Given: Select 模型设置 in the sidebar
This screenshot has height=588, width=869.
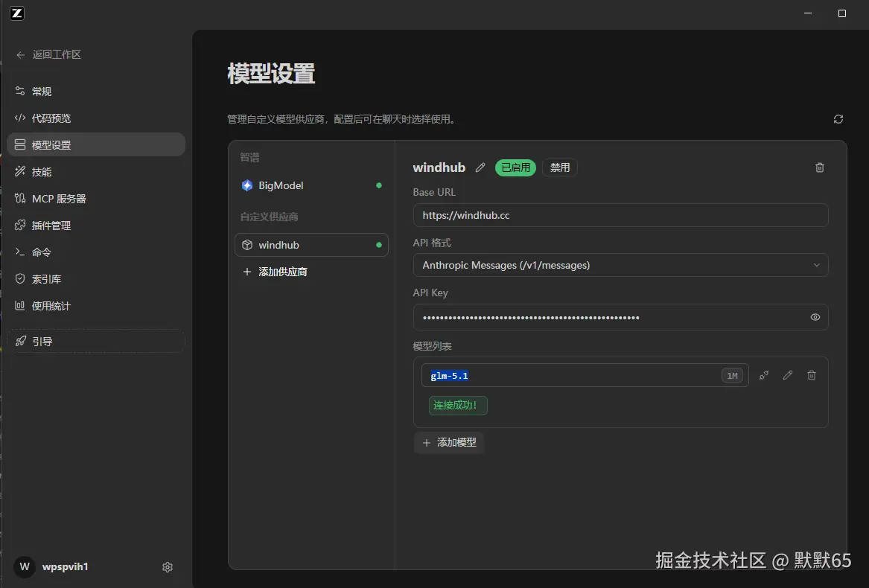Looking at the screenshot, I should tap(96, 144).
